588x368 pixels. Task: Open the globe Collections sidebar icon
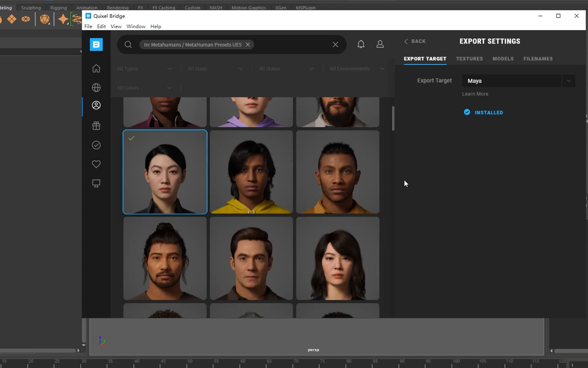pos(96,88)
